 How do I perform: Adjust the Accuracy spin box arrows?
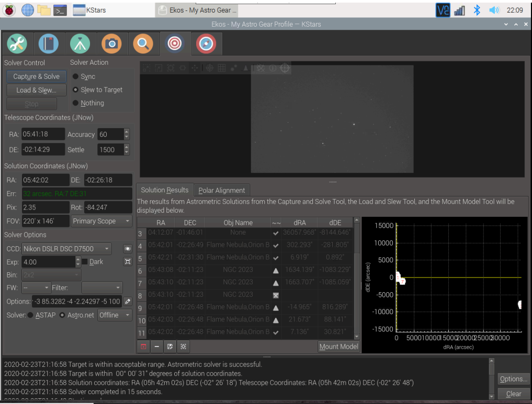point(126,134)
